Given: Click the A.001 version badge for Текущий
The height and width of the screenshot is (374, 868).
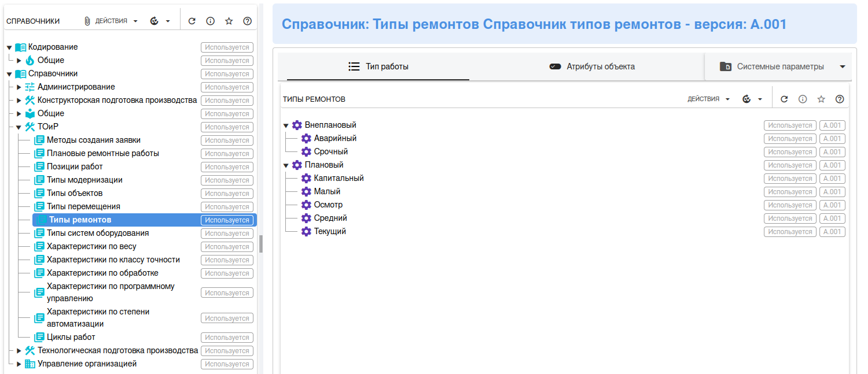Looking at the screenshot, I should [832, 232].
